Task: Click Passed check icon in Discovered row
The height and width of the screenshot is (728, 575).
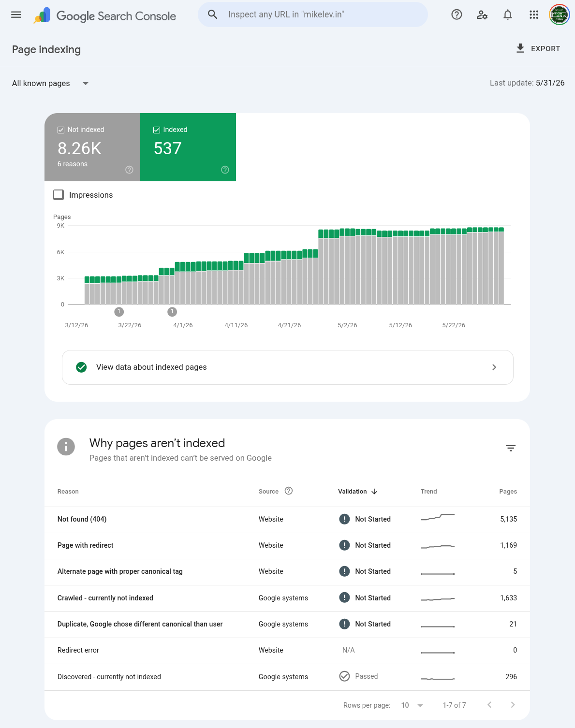Action: (344, 676)
